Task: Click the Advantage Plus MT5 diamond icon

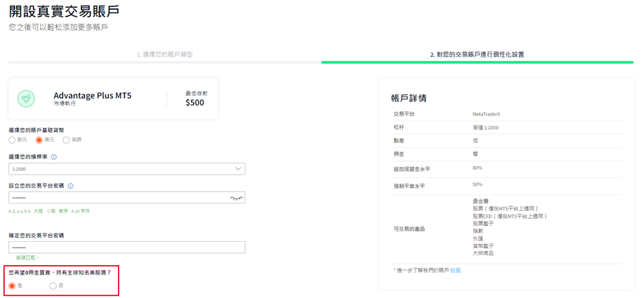Action: (26, 99)
